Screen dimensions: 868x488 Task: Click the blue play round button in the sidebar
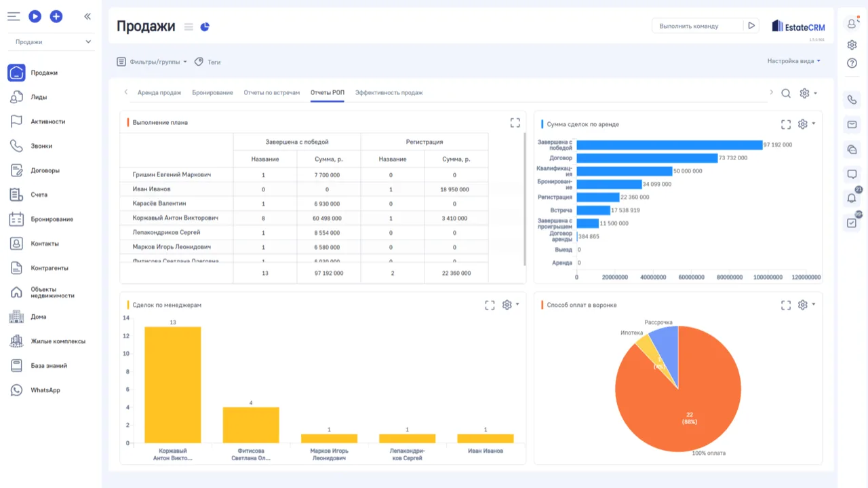click(35, 16)
